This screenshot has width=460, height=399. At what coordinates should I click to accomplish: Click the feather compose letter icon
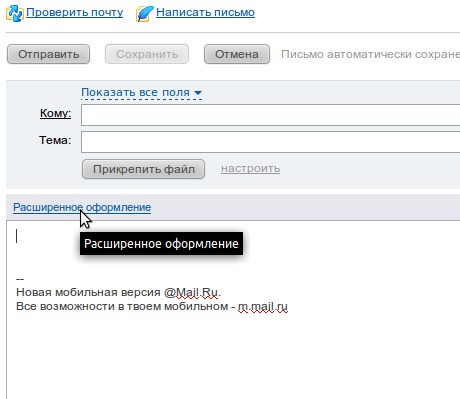pyautogui.click(x=144, y=14)
